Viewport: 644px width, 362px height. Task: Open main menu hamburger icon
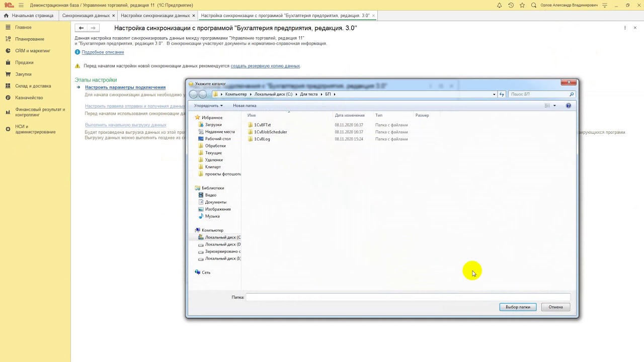tap(21, 5)
